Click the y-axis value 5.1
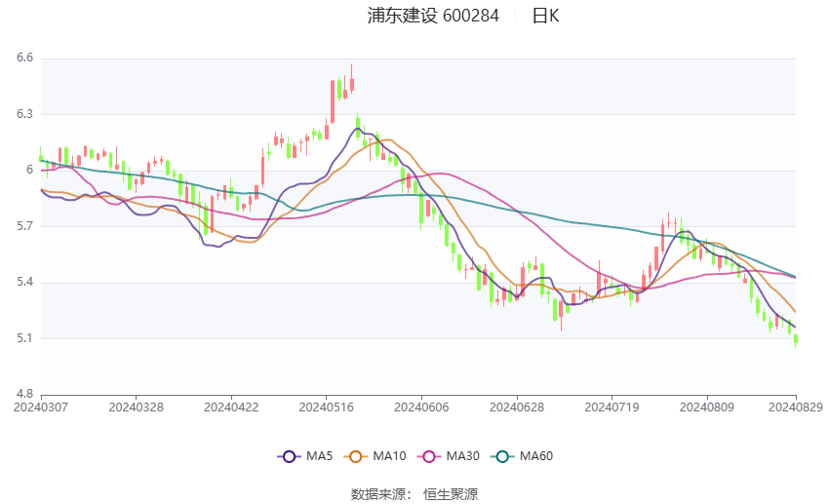Screen dimensions: 829x504 [x=24, y=338]
